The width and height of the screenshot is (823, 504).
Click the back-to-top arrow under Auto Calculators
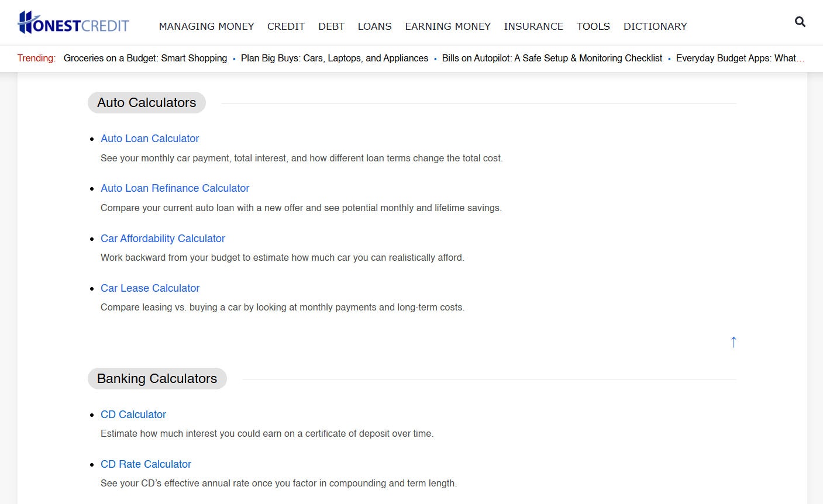(734, 342)
